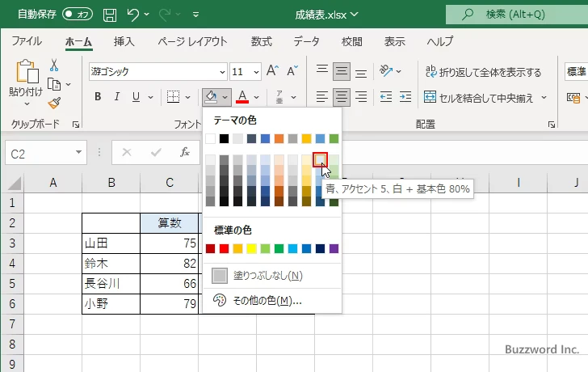Click the Cut scissors icon
Image resolution: width=588 pixels, height=372 pixels.
pyautogui.click(x=54, y=66)
